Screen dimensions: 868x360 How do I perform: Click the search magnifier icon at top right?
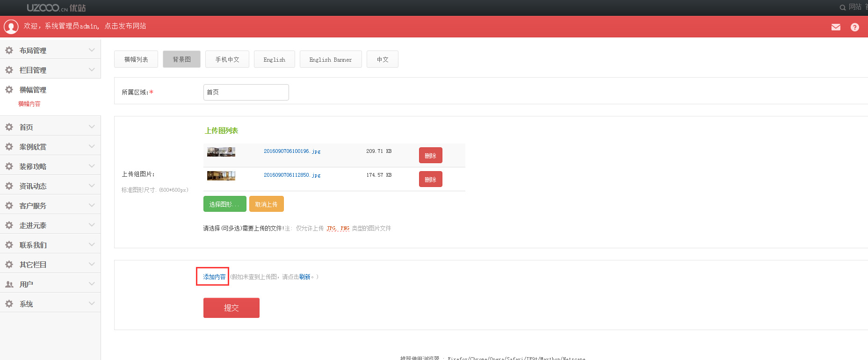tap(842, 7)
